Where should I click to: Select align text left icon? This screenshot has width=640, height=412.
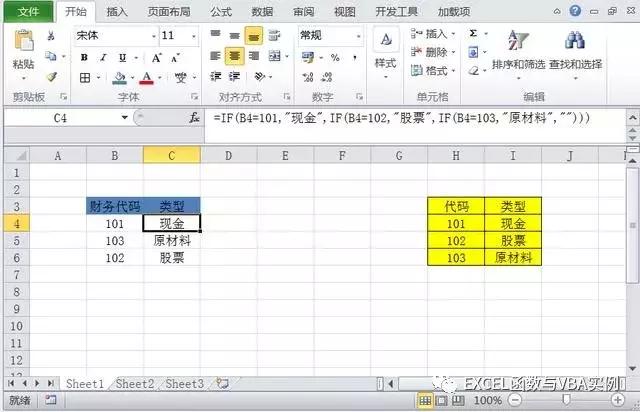point(215,56)
